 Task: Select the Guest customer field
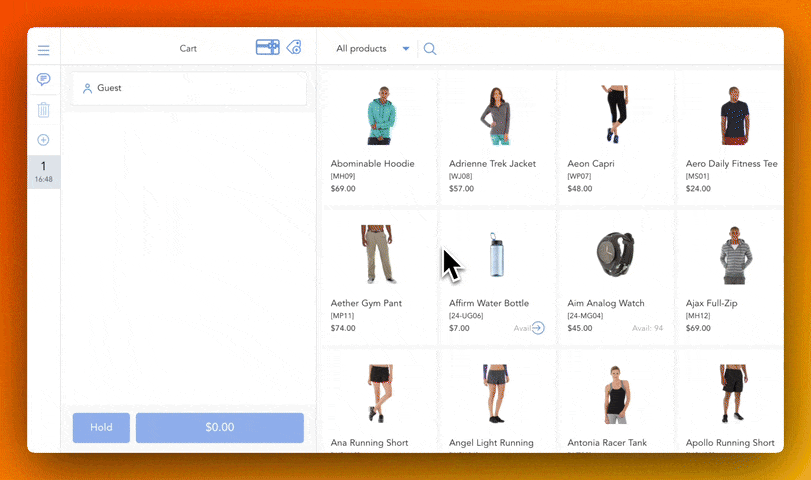tap(189, 88)
